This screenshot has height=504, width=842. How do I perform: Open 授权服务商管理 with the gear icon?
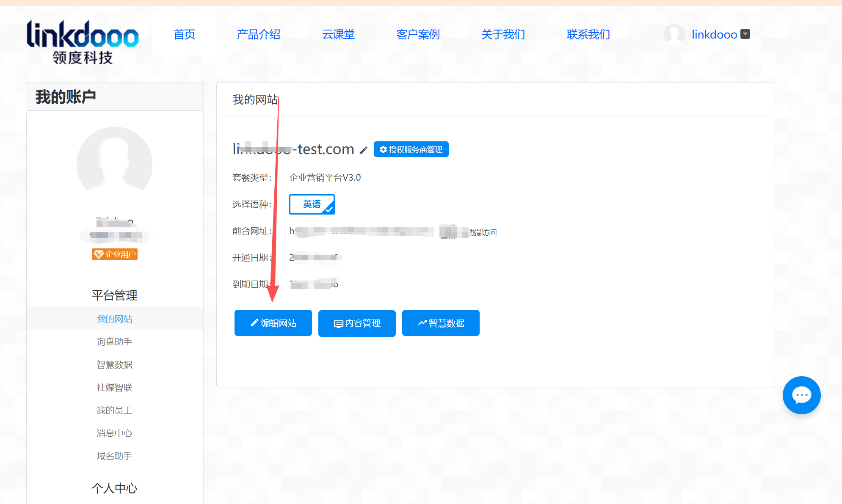click(x=411, y=149)
